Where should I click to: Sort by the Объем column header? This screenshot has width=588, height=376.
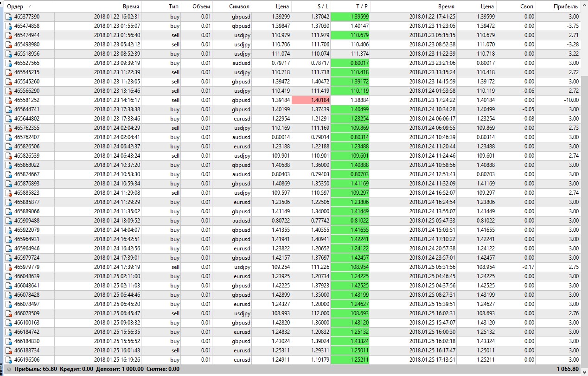(x=196, y=6)
